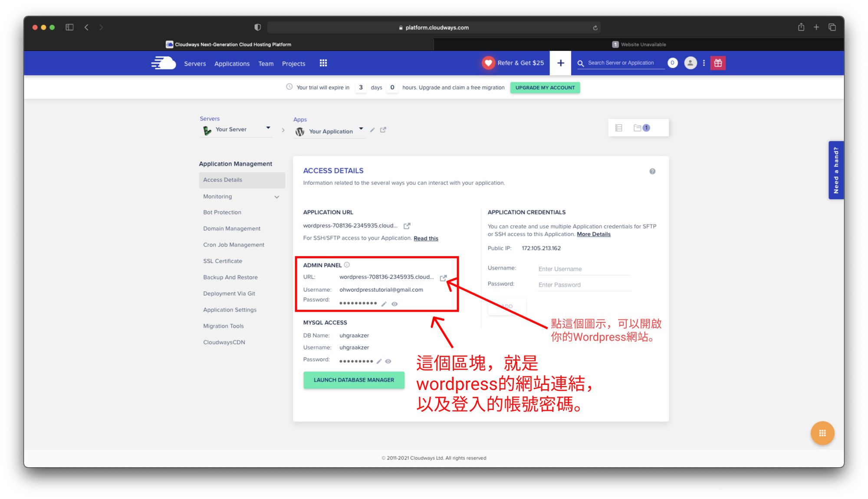Screen dimensions: 868x499
Task: Click Admin Panel info icon
Action: point(347,264)
